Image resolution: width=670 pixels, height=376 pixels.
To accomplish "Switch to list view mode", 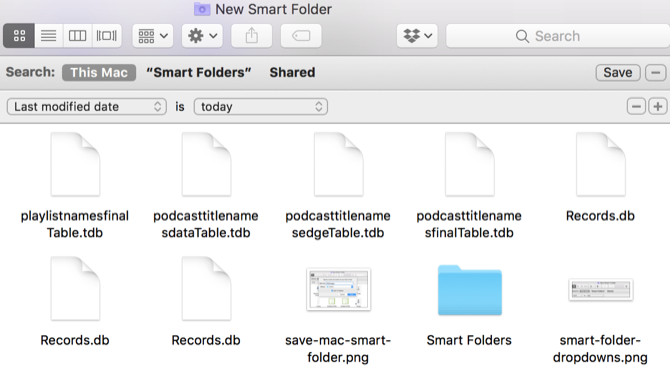I will pos(49,36).
